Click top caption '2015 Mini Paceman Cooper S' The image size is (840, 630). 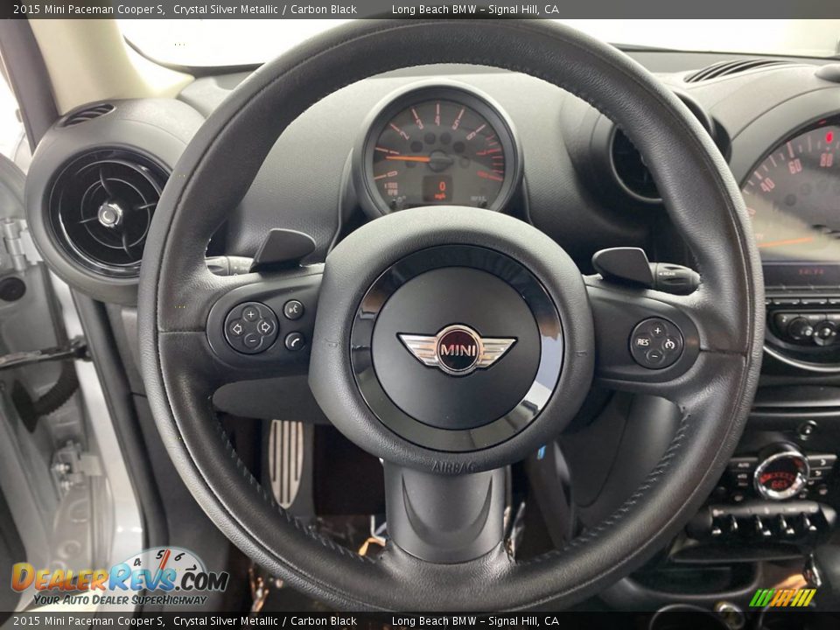(x=89, y=9)
